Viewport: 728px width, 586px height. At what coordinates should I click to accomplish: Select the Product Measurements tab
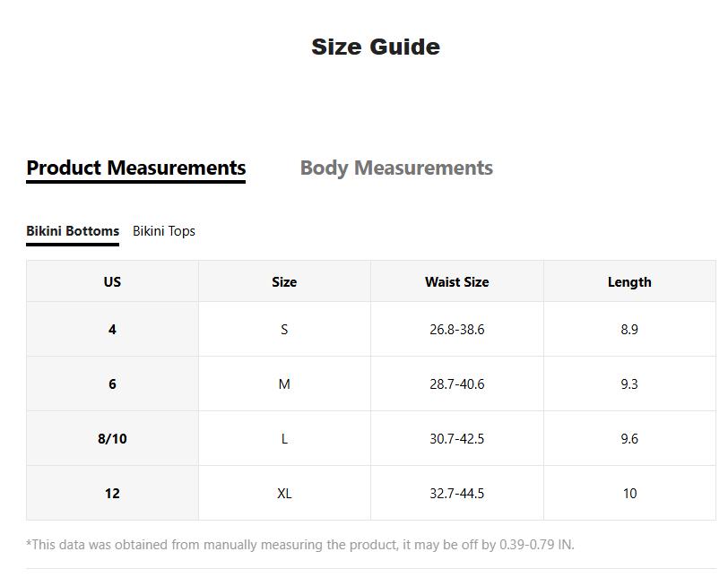136,168
